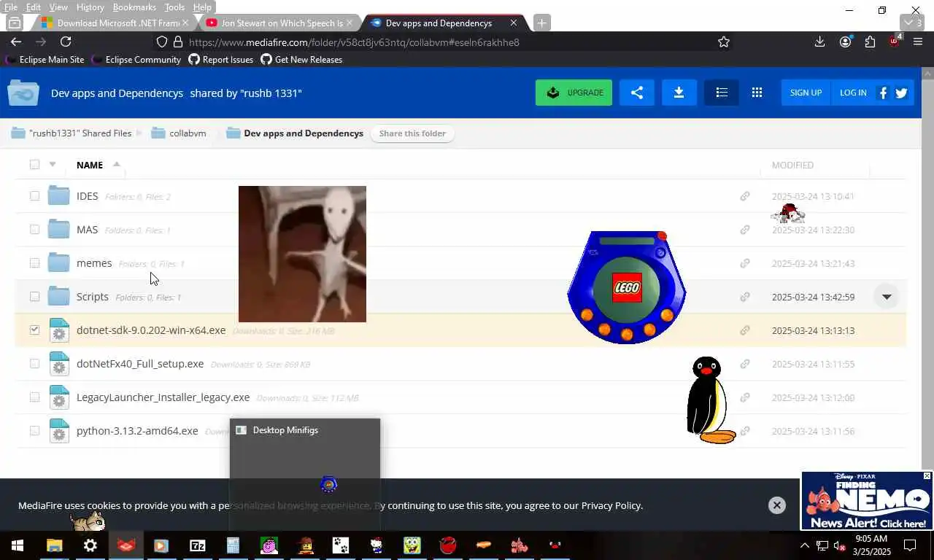
Task: Copy link for the IDES folder
Action: point(745,196)
